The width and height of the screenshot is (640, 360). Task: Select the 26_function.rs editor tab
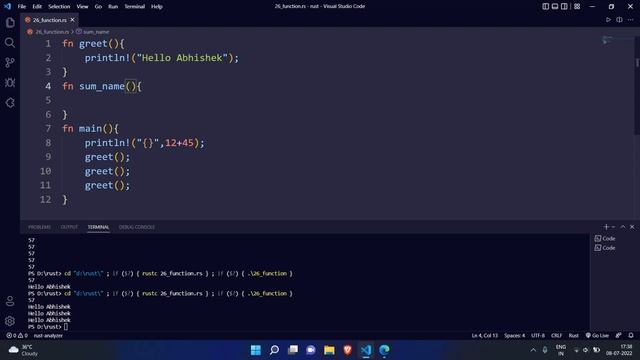(x=49, y=20)
